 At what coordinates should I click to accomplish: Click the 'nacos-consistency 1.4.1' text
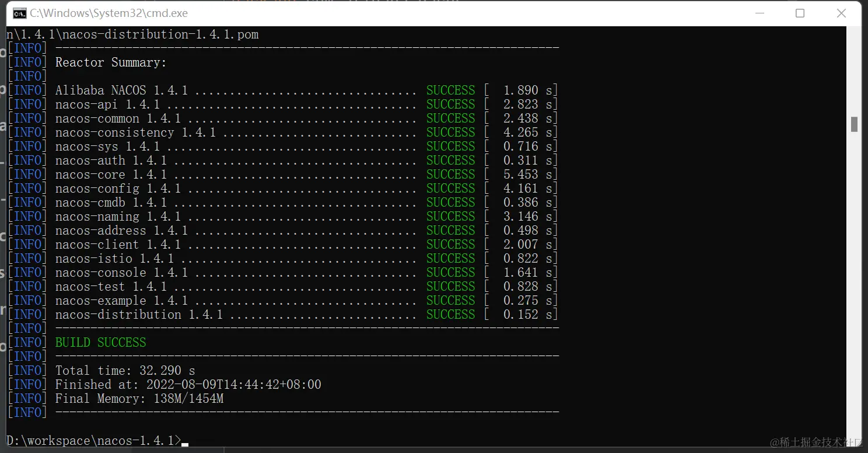click(x=135, y=133)
